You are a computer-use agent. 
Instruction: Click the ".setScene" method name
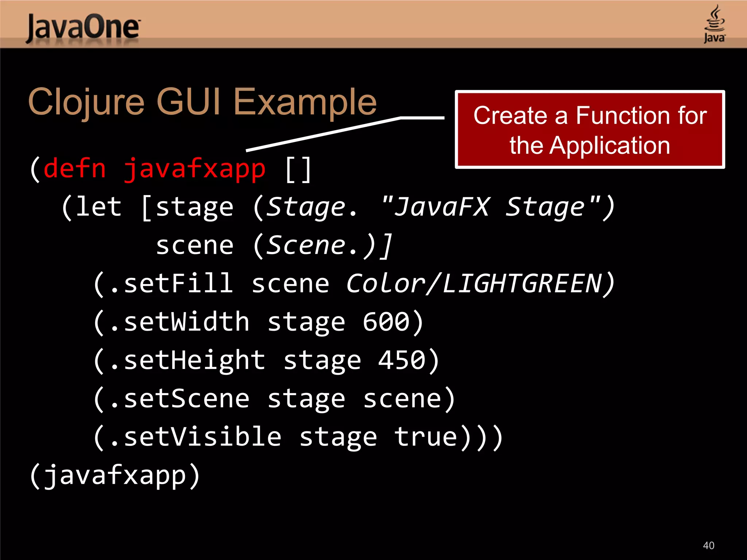point(179,399)
